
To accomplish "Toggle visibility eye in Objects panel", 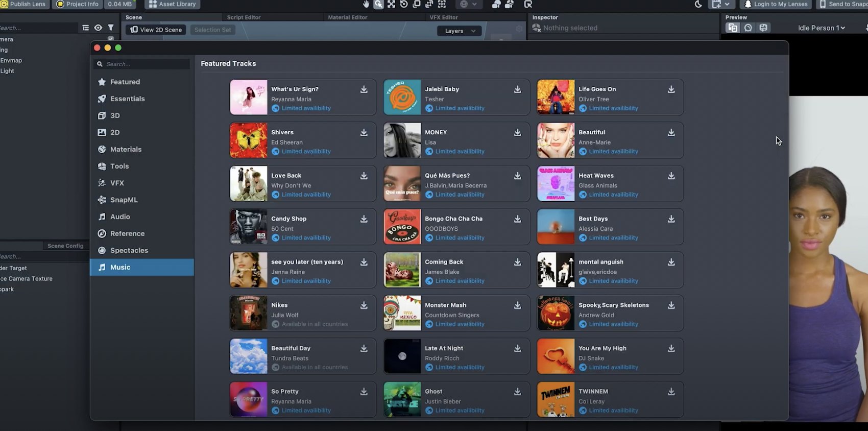I will pyautogui.click(x=98, y=28).
